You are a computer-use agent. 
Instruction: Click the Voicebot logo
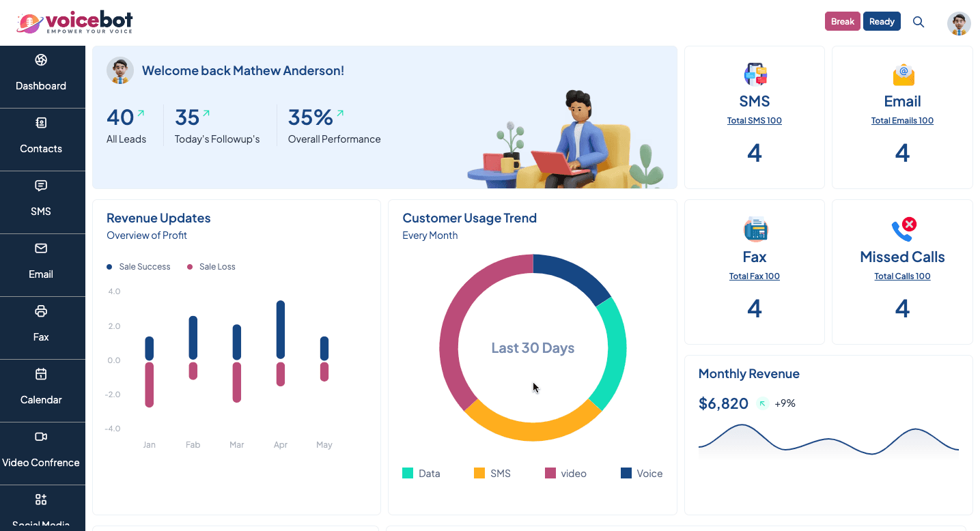(74, 23)
